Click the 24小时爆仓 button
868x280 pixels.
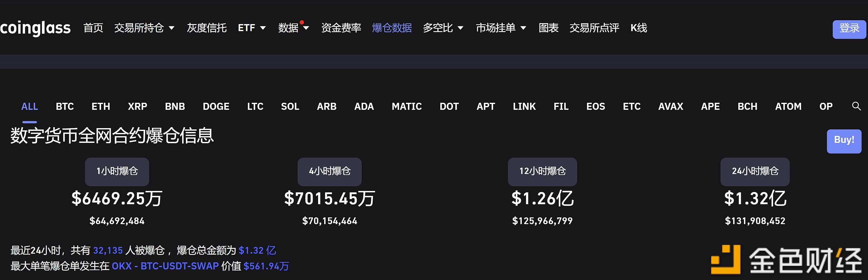click(755, 171)
